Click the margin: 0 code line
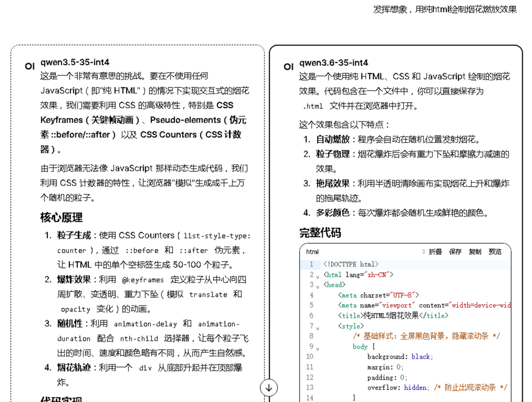The image size is (532, 402). pyautogui.click(x=385, y=367)
